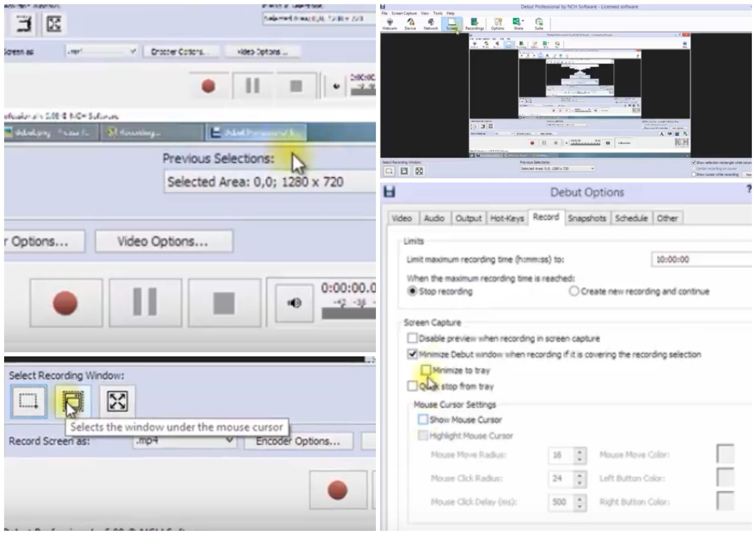This screenshot has height=535, width=756.
Task: Toggle Show selection rectangle while recording checkbox
Action: [x=694, y=162]
